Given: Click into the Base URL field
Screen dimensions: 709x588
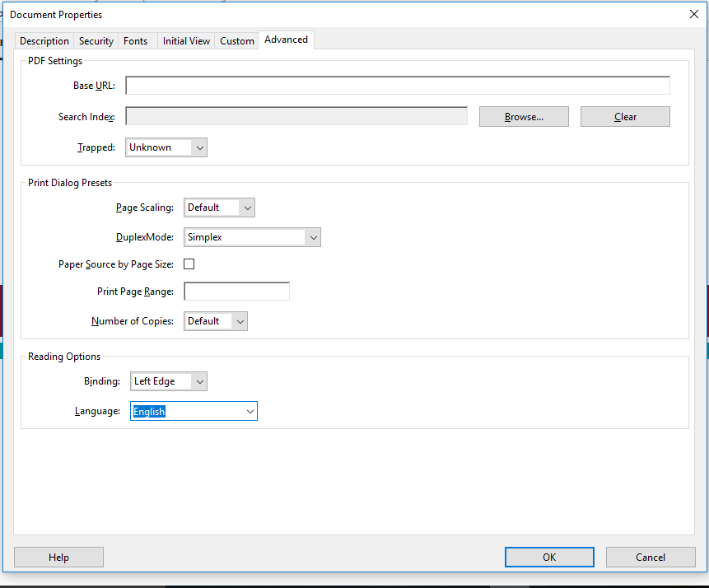Looking at the screenshot, I should 398,86.
